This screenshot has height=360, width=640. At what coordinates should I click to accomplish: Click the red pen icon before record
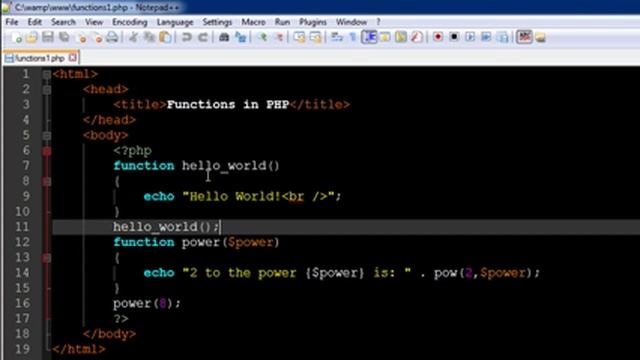pos(417,37)
